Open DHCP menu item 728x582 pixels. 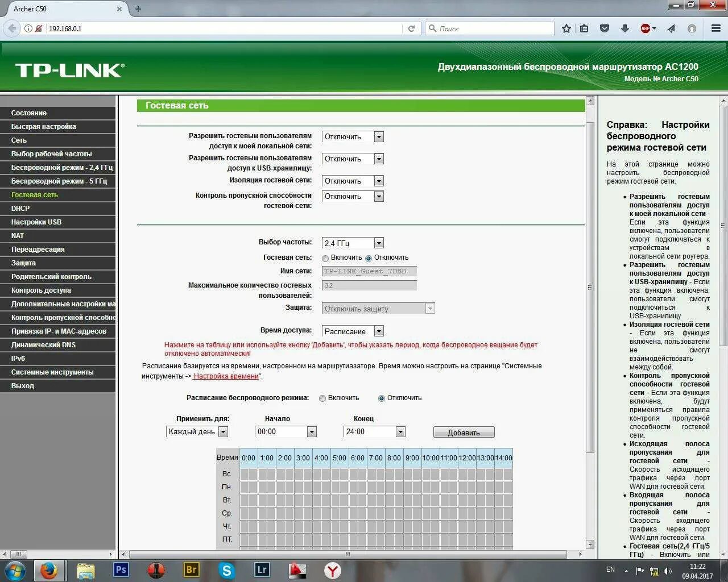[57, 209]
